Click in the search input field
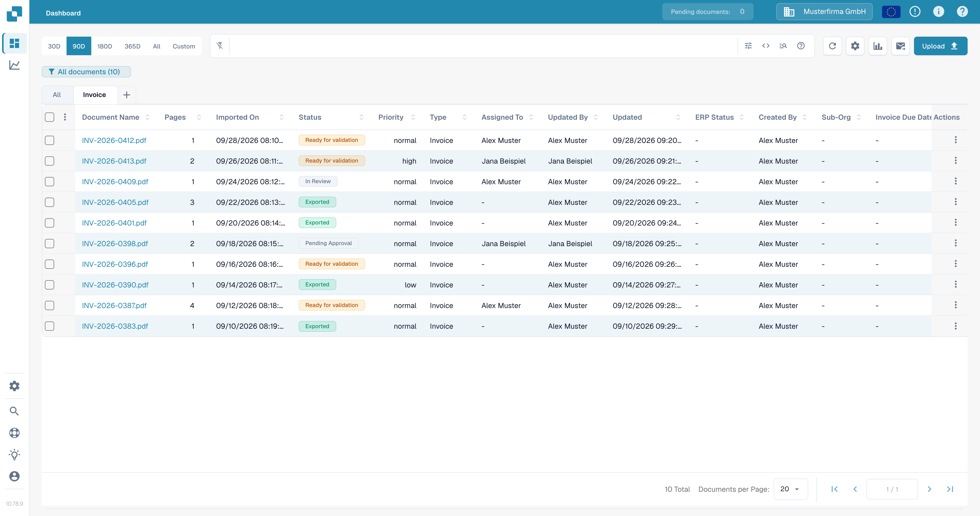 coord(483,46)
